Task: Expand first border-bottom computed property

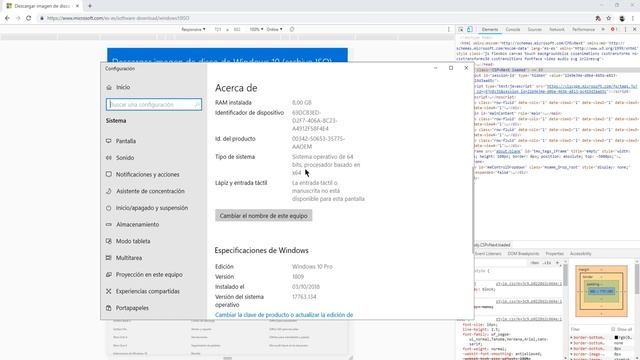Action: [571, 338]
